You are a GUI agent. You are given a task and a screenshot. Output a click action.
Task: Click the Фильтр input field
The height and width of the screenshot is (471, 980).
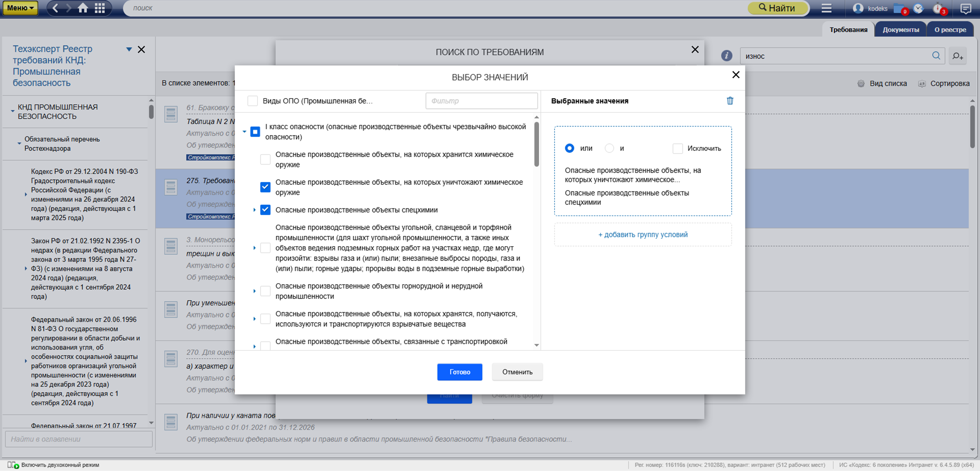click(481, 101)
